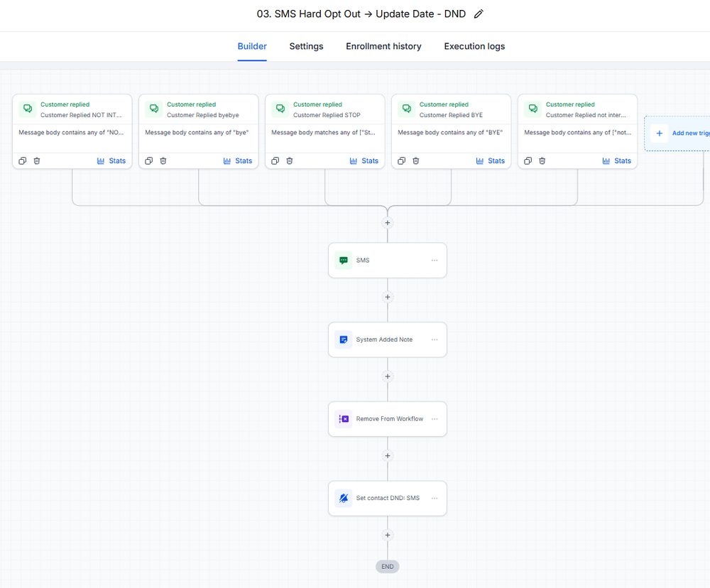The height and width of the screenshot is (588, 710).
Task: Select 'Customer Replied NOT INT...' trigger name
Action: [81, 115]
